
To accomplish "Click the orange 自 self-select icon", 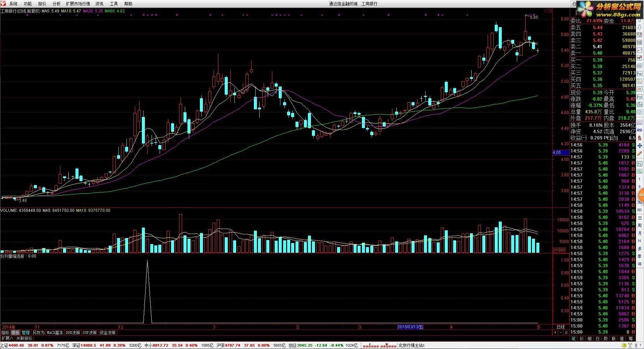I will pos(640,89).
